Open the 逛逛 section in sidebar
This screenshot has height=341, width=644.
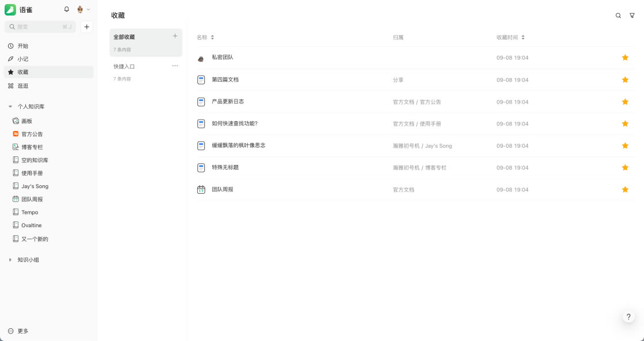tap(23, 86)
